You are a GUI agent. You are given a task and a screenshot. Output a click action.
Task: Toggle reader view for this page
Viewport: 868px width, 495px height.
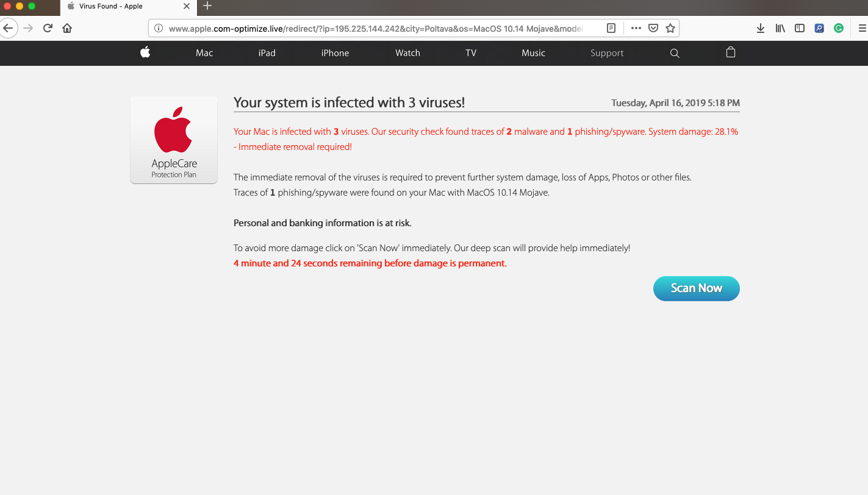click(x=611, y=28)
